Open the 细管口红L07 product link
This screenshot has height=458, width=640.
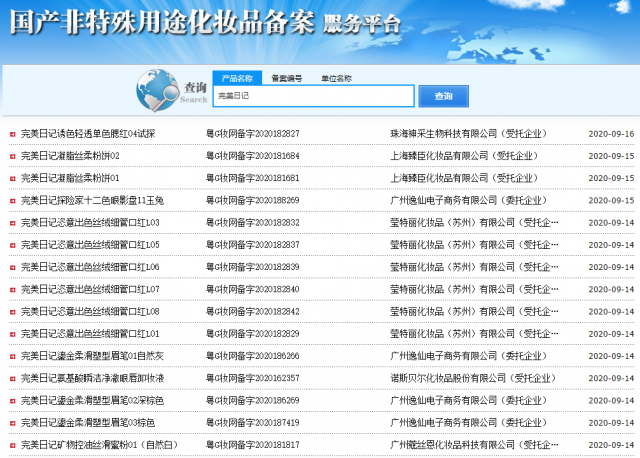pos(90,289)
